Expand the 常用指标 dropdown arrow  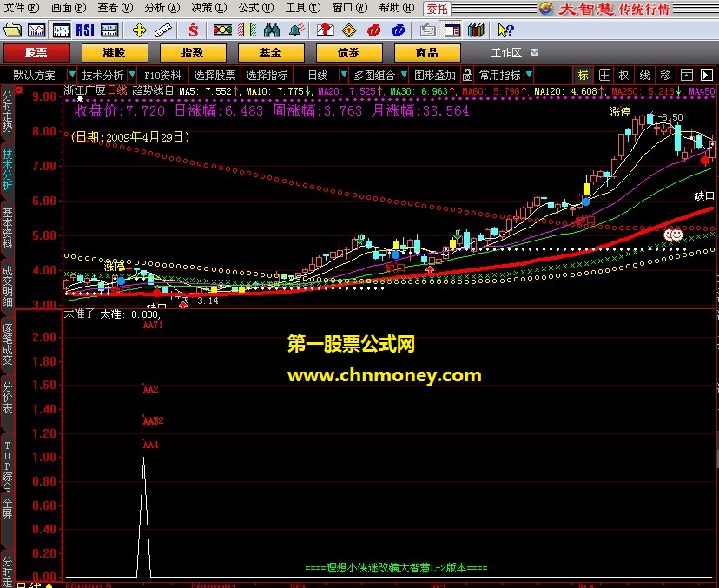pyautogui.click(x=529, y=75)
